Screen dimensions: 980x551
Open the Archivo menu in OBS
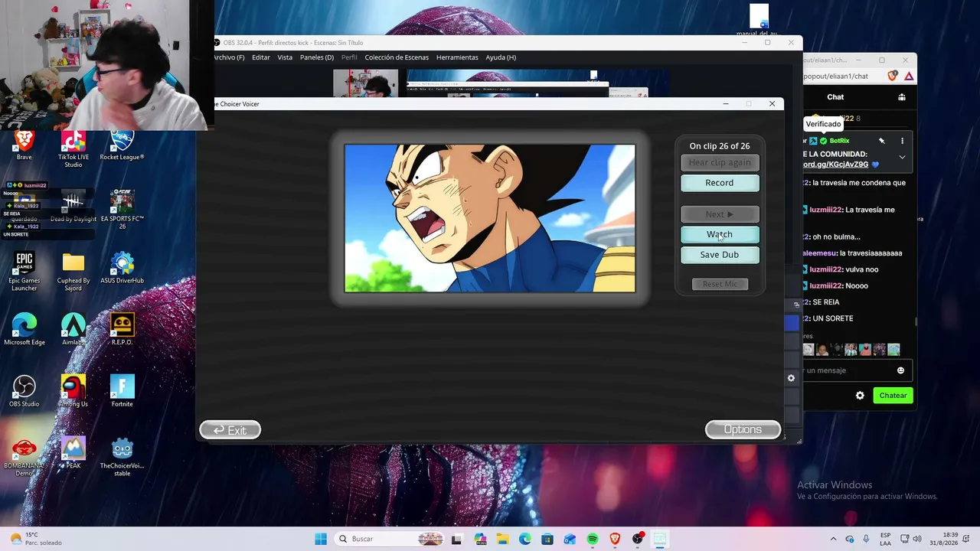pos(229,57)
